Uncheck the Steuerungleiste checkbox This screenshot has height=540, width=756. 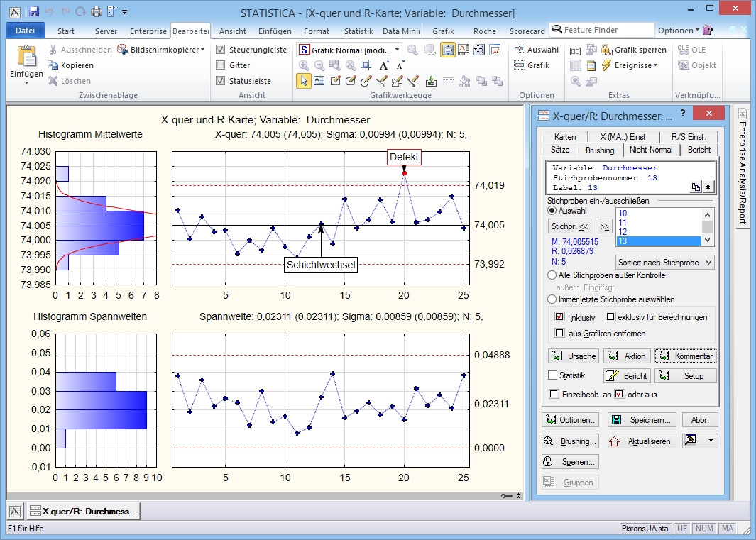click(x=221, y=50)
